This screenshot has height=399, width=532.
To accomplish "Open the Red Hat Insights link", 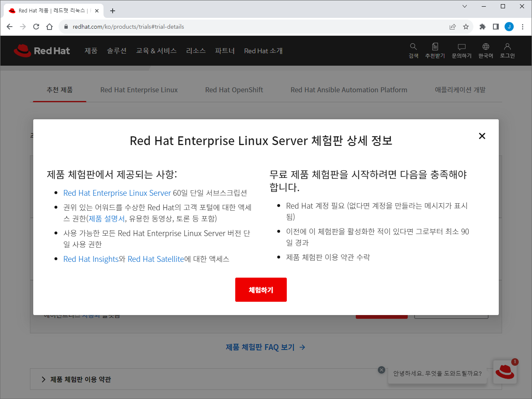I will (x=91, y=259).
